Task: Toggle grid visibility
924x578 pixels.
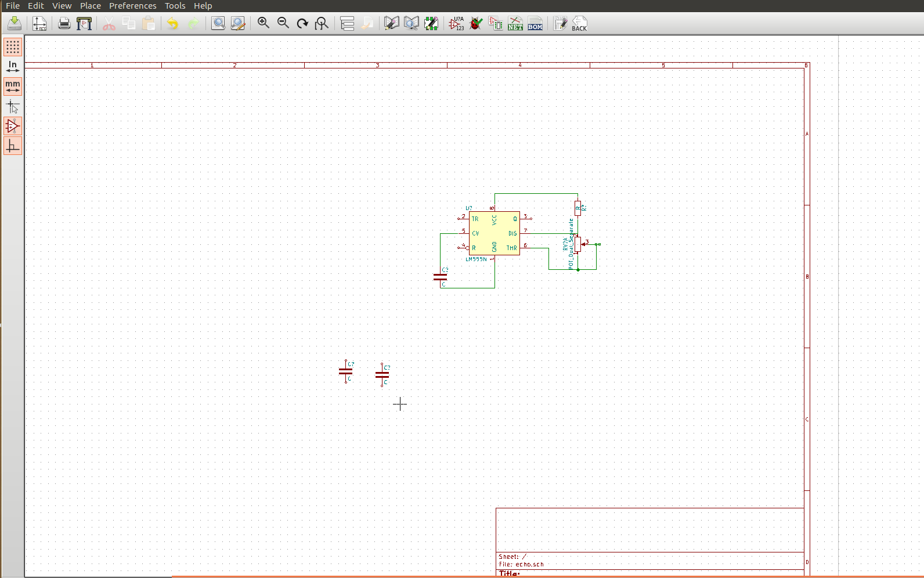Action: coord(13,47)
